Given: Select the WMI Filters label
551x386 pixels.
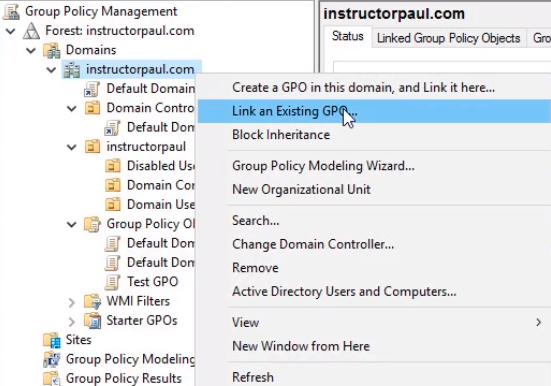Looking at the screenshot, I should pos(138,301).
